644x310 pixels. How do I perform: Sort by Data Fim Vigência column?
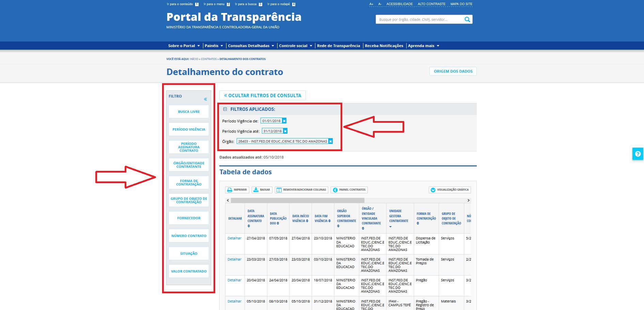pos(329,221)
